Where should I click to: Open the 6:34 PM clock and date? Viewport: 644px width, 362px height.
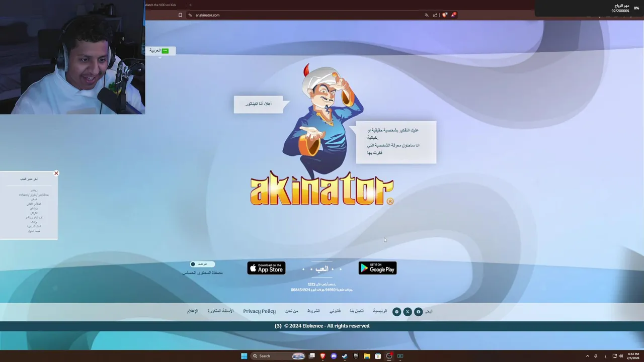pyautogui.click(x=633, y=356)
